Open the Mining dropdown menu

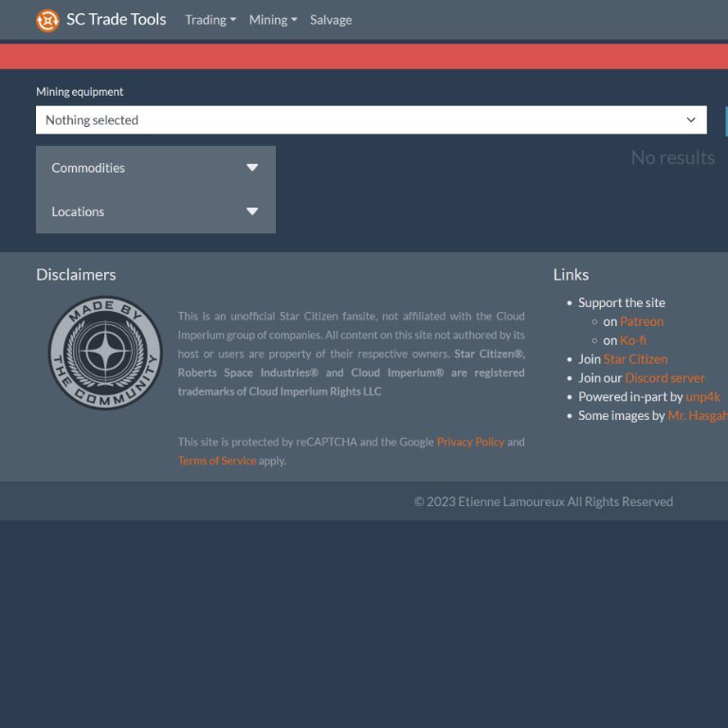[x=273, y=20]
